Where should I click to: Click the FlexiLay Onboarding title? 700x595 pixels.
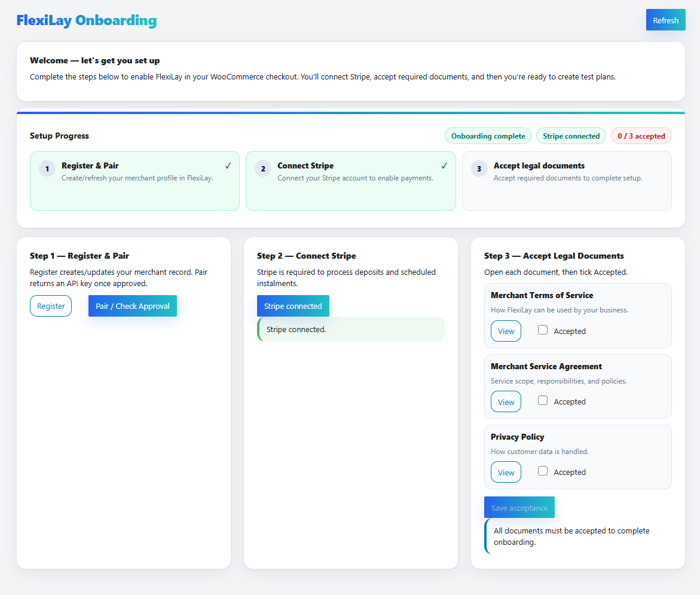(x=87, y=20)
